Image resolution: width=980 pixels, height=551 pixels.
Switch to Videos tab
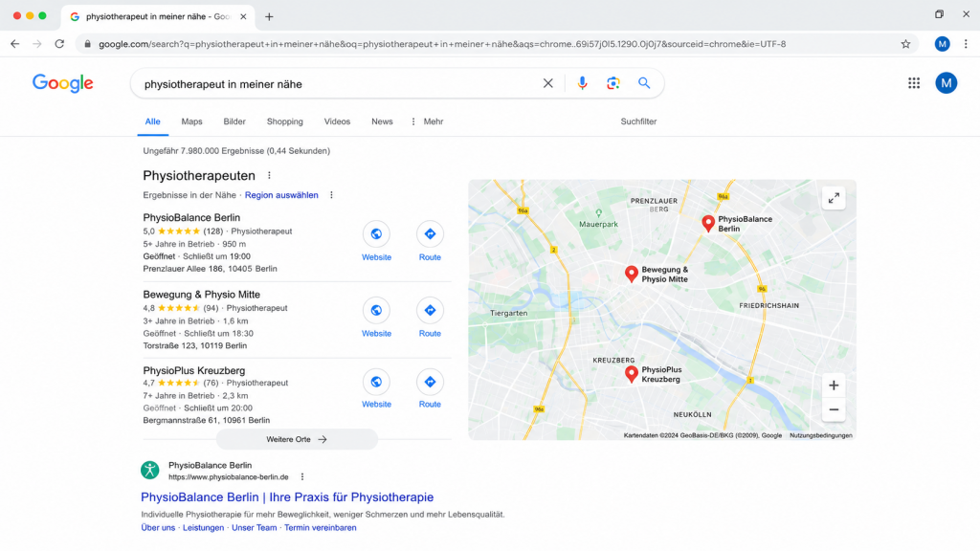coord(337,121)
